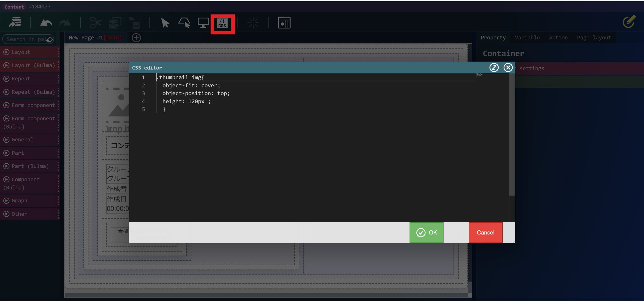The width and height of the screenshot is (644, 301).
Task: Add a new page with plus icon
Action: pos(136,38)
